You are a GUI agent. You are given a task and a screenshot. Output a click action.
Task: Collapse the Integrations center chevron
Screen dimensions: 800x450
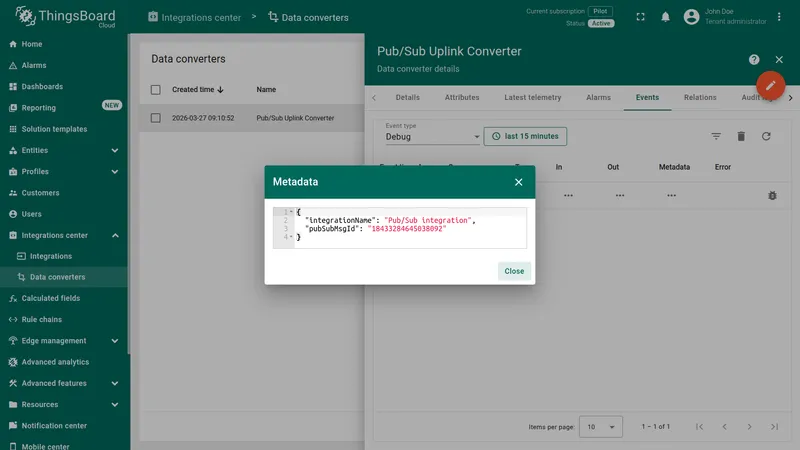(115, 235)
